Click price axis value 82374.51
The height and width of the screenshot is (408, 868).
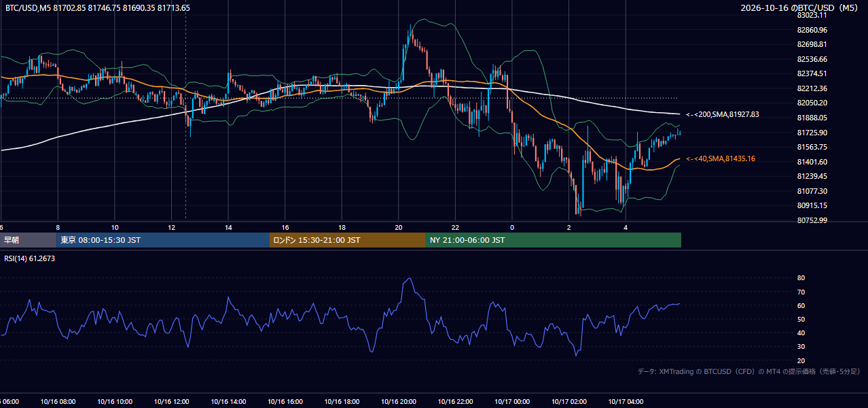coord(812,73)
